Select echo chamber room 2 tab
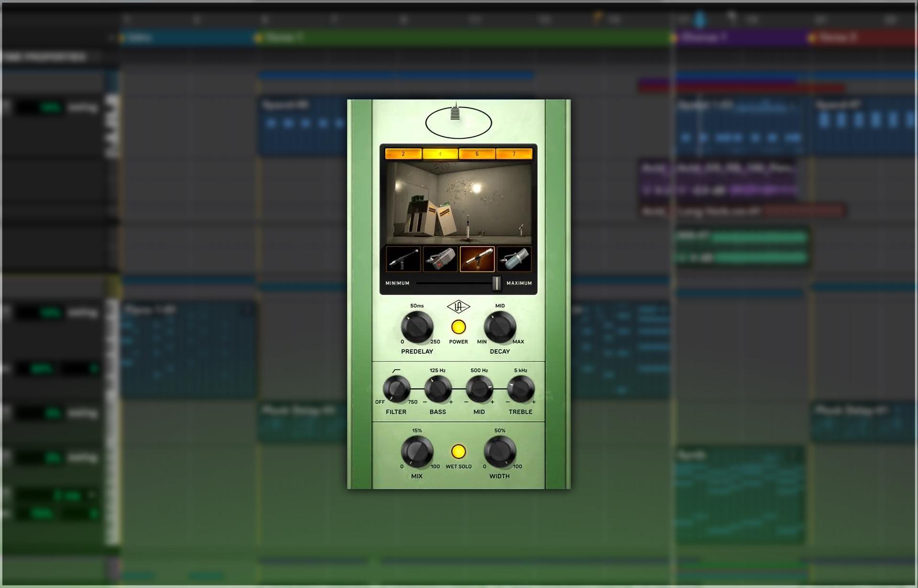This screenshot has width=918, height=588. click(403, 154)
